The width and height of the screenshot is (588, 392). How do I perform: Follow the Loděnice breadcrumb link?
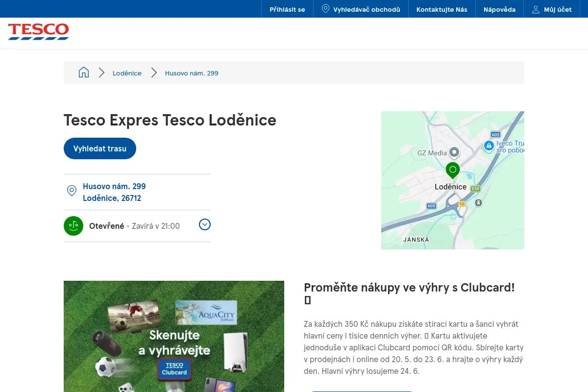[x=127, y=73]
